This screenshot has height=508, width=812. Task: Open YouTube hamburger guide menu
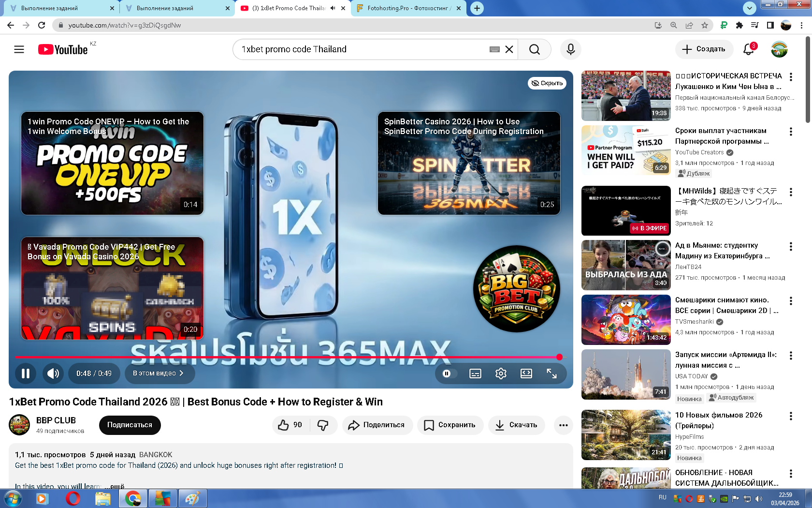coord(19,49)
